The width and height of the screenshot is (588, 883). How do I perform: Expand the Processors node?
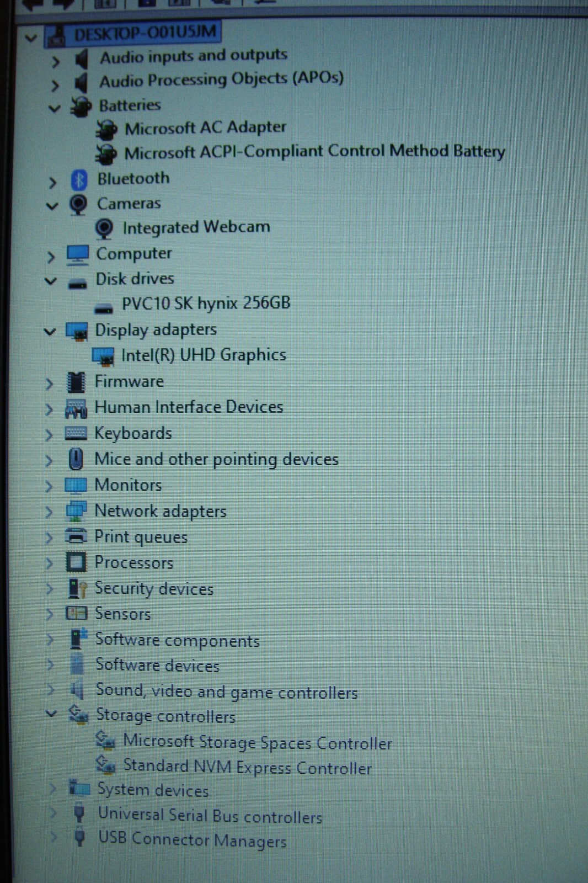click(x=49, y=563)
